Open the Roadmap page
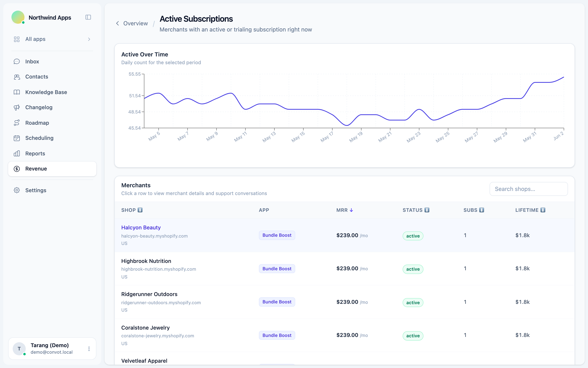 (52, 123)
